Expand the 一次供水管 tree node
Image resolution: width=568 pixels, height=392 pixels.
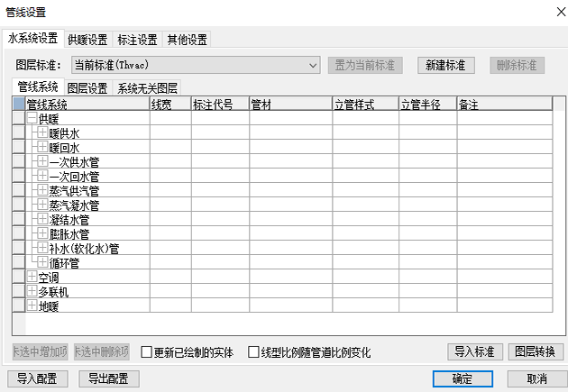click(42, 162)
